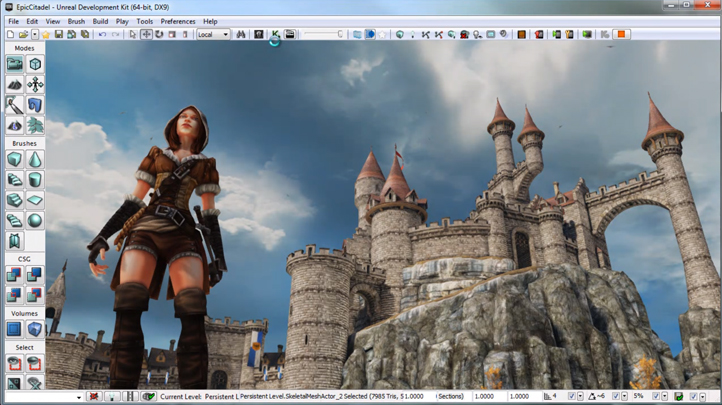Click CSG Intersect button
Screen dimensions: 722x405
click(x=15, y=295)
